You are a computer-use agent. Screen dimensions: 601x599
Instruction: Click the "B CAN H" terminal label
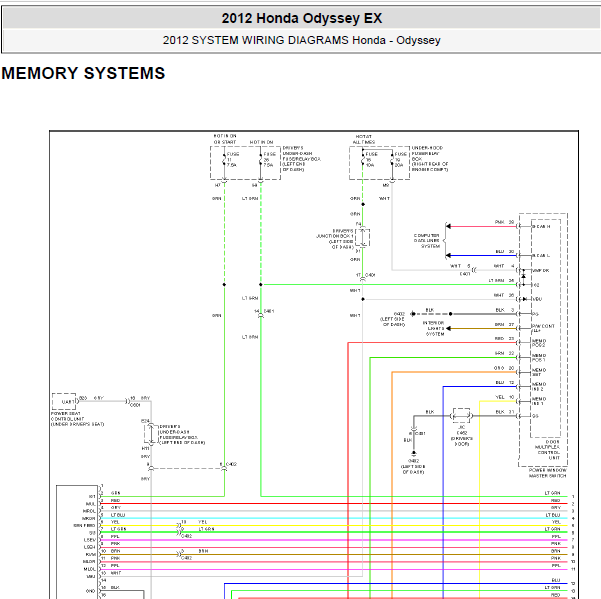coord(541,226)
